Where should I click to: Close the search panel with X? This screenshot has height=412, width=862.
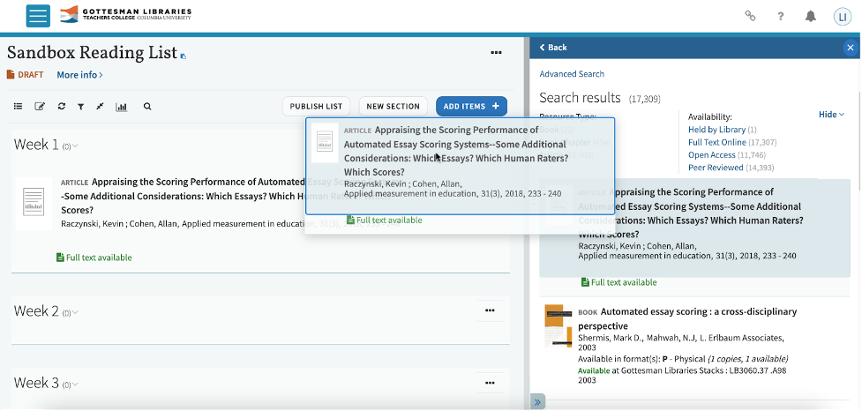click(x=850, y=48)
